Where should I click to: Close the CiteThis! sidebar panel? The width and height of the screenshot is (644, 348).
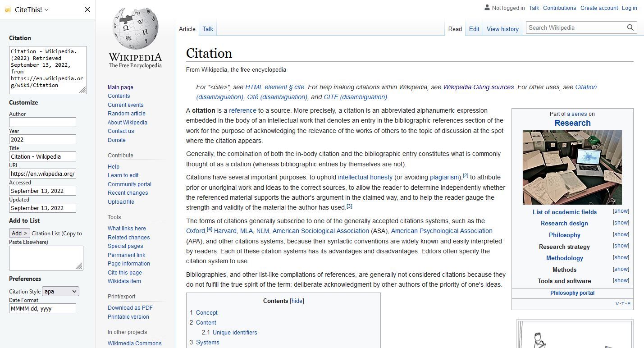(87, 9)
